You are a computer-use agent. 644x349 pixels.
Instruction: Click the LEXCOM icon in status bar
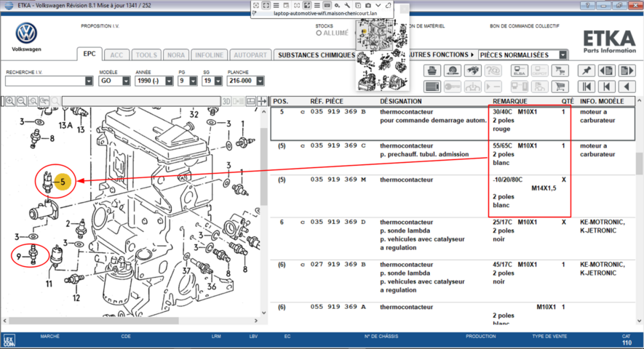(x=9, y=341)
